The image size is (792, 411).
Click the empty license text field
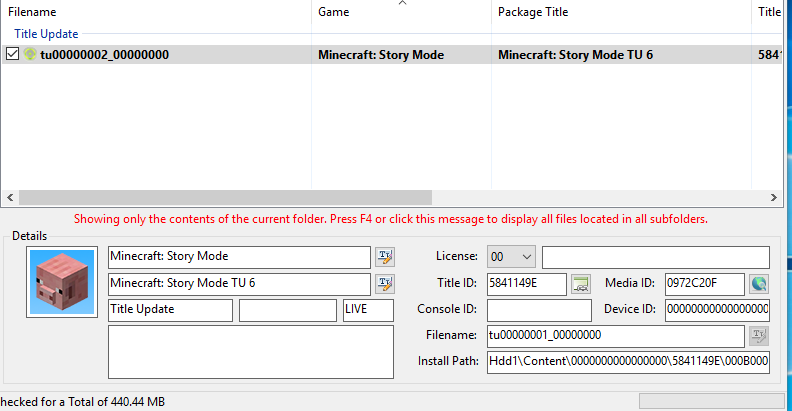(656, 257)
